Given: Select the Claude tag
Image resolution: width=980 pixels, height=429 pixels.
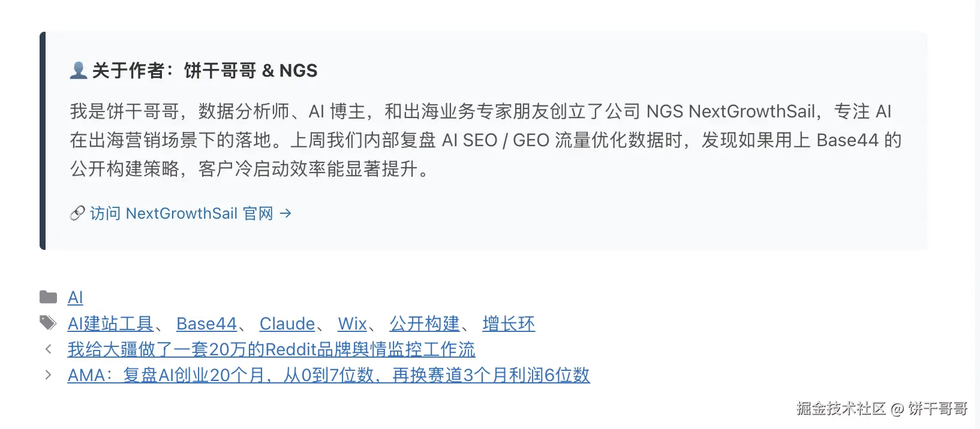Looking at the screenshot, I should tap(287, 324).
